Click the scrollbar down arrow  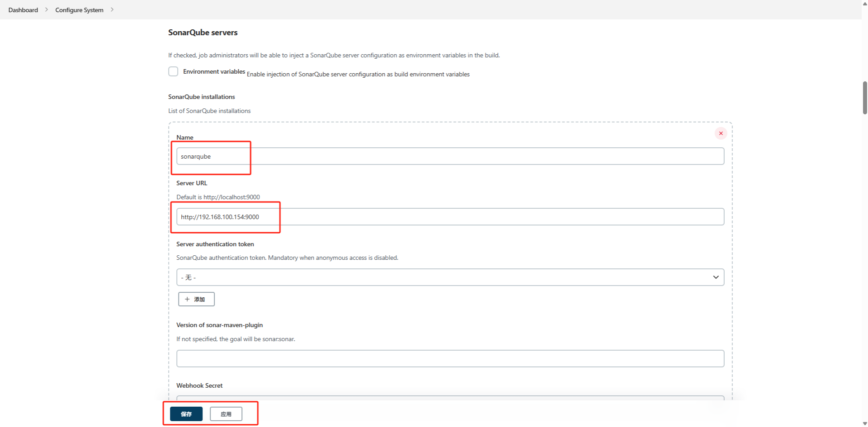pyautogui.click(x=865, y=423)
